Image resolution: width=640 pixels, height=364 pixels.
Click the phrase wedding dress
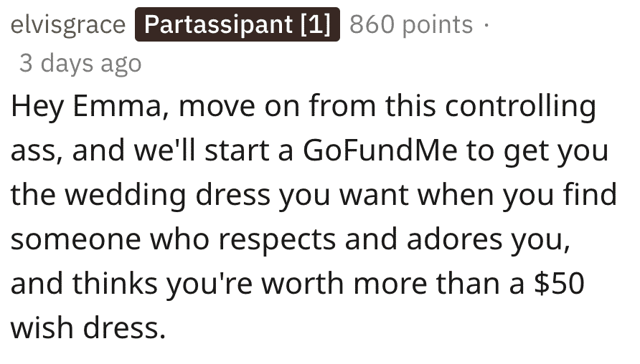pyautogui.click(x=168, y=195)
